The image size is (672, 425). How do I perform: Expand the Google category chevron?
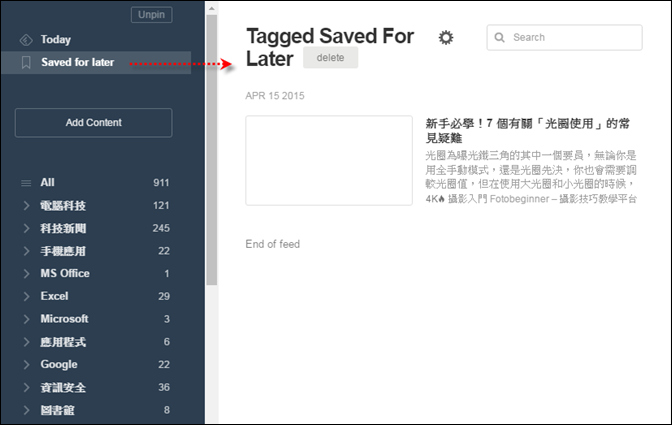(26, 365)
